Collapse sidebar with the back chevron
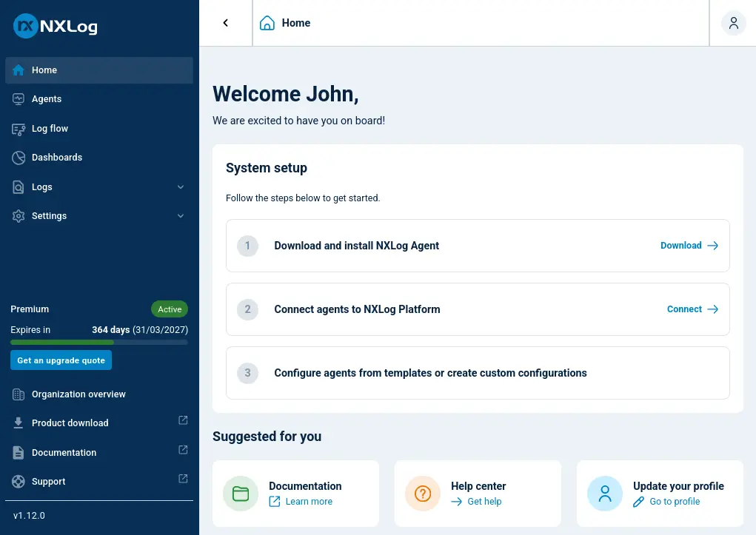 (x=225, y=23)
